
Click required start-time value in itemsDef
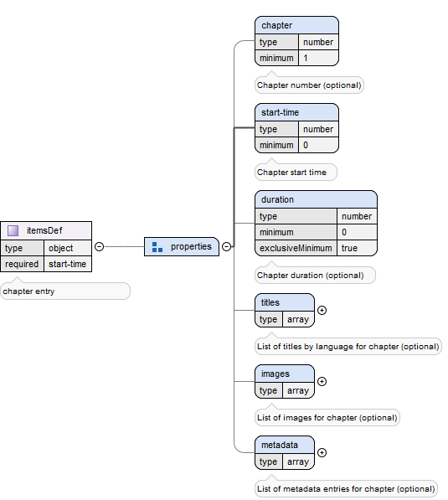point(68,264)
